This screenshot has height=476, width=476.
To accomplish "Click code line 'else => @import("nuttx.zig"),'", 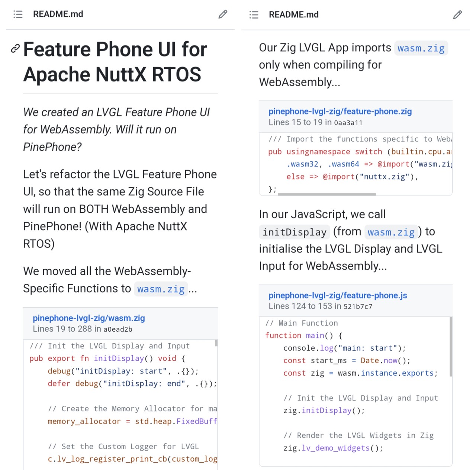I will [x=352, y=177].
